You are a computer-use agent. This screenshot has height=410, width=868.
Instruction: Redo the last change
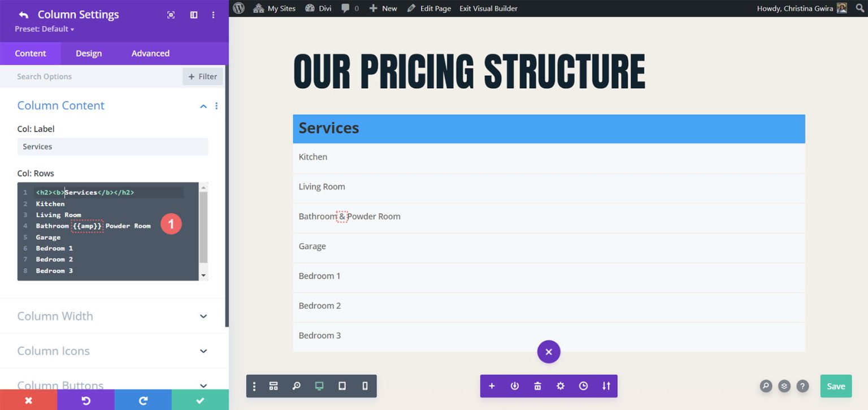[x=142, y=400]
